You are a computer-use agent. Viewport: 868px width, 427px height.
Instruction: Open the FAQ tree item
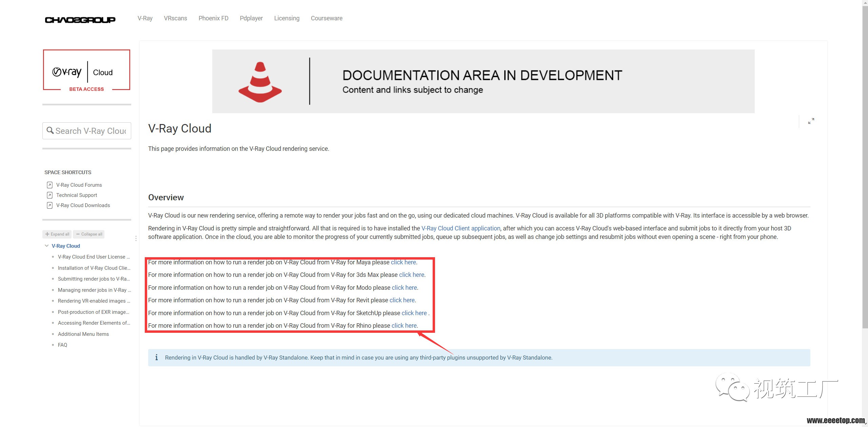pyautogui.click(x=62, y=345)
